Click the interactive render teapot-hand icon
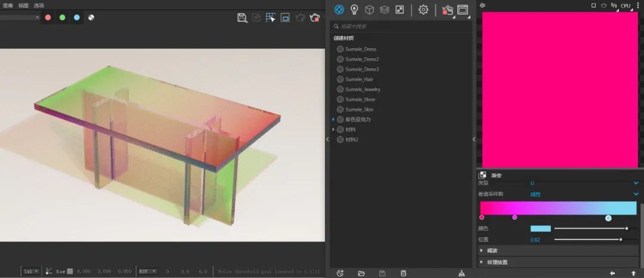 [x=447, y=10]
